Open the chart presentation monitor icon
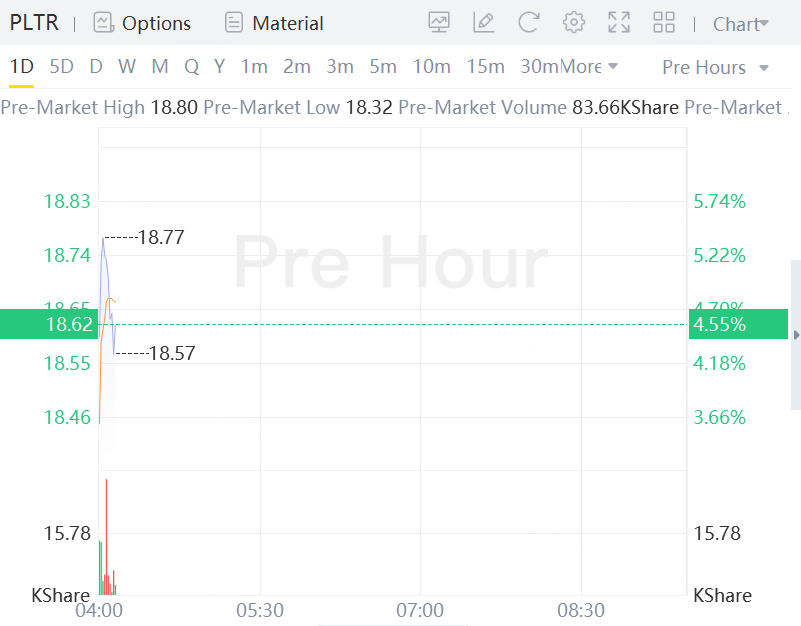Viewport: 801px width, 626px height. [x=439, y=22]
